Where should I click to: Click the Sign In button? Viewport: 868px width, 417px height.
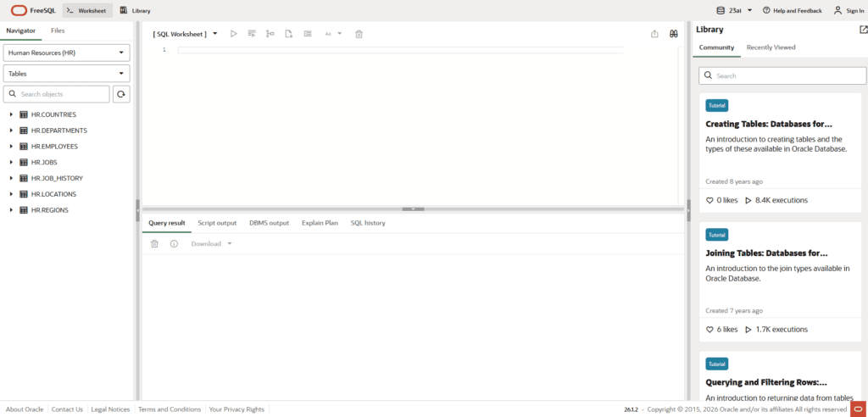click(x=848, y=10)
